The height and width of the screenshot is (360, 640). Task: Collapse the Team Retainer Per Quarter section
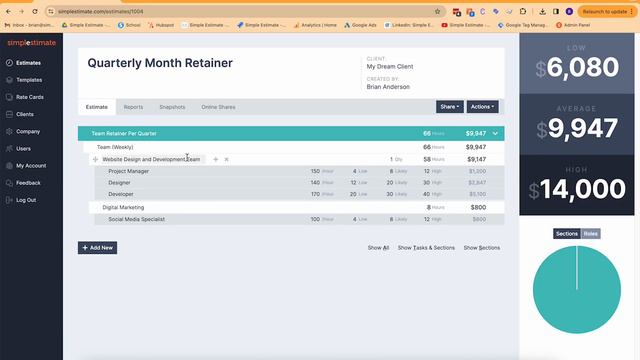tap(495, 133)
